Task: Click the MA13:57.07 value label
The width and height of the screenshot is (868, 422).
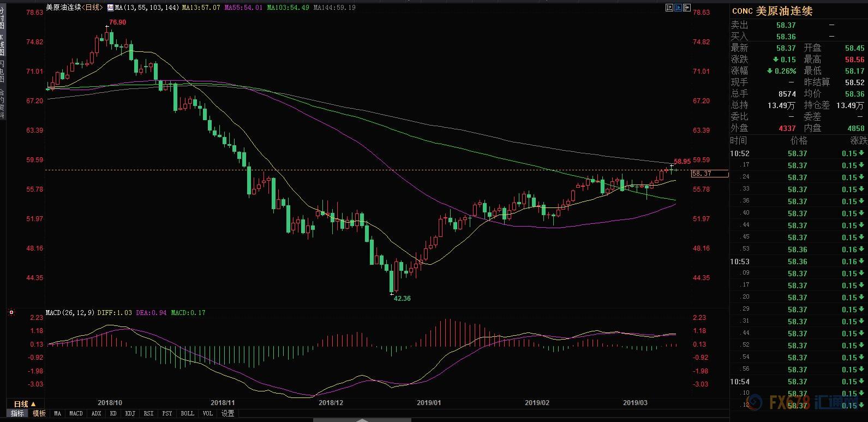Action: [x=201, y=8]
